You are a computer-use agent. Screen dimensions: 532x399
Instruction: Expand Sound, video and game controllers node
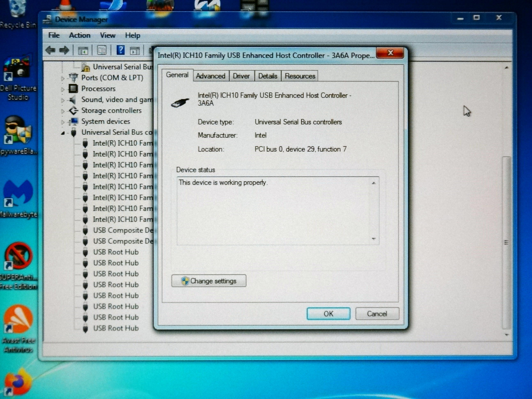63,100
